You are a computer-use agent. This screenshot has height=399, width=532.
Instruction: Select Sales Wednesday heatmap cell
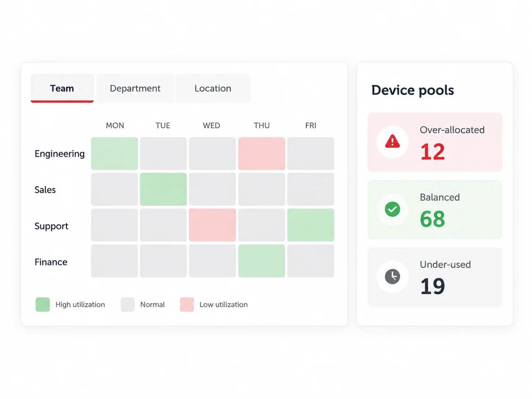[x=212, y=189]
